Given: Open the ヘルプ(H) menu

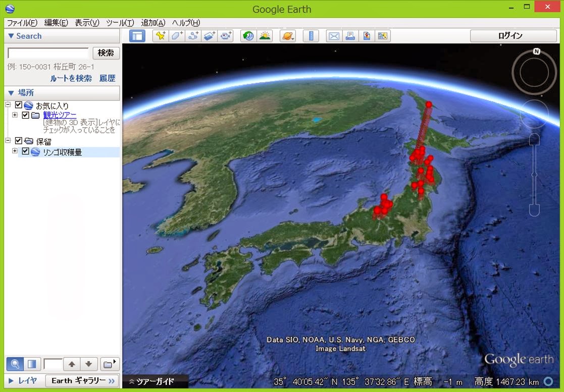Looking at the screenshot, I should (186, 23).
